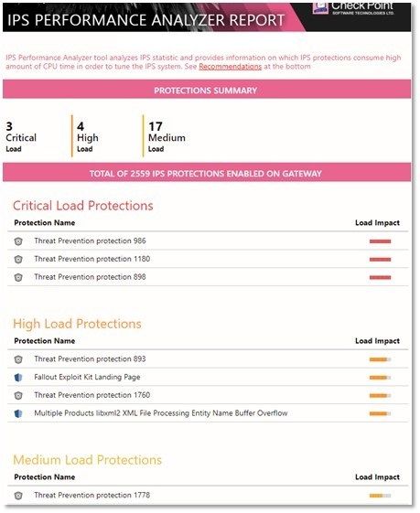The image size is (420, 513).
Task: Click the shield icon beside protection 986
Action: click(18, 241)
